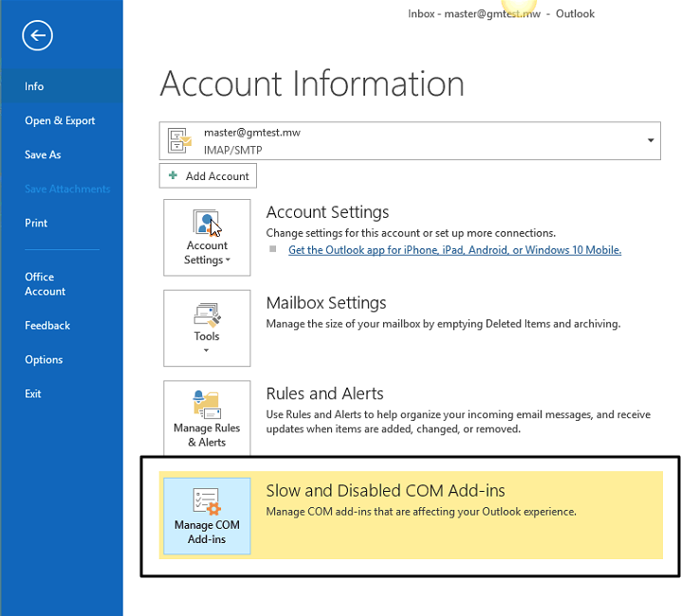This screenshot has width=698, height=616.
Task: Click the back arrow to exit backstage
Action: tap(37, 36)
